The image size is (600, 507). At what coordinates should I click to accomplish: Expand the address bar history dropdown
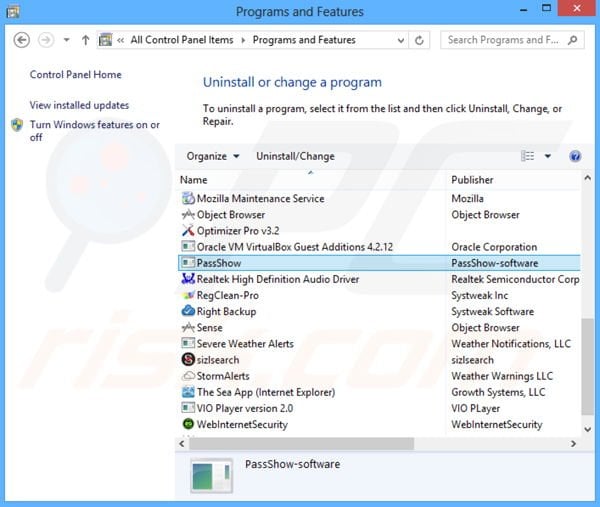coord(401,40)
